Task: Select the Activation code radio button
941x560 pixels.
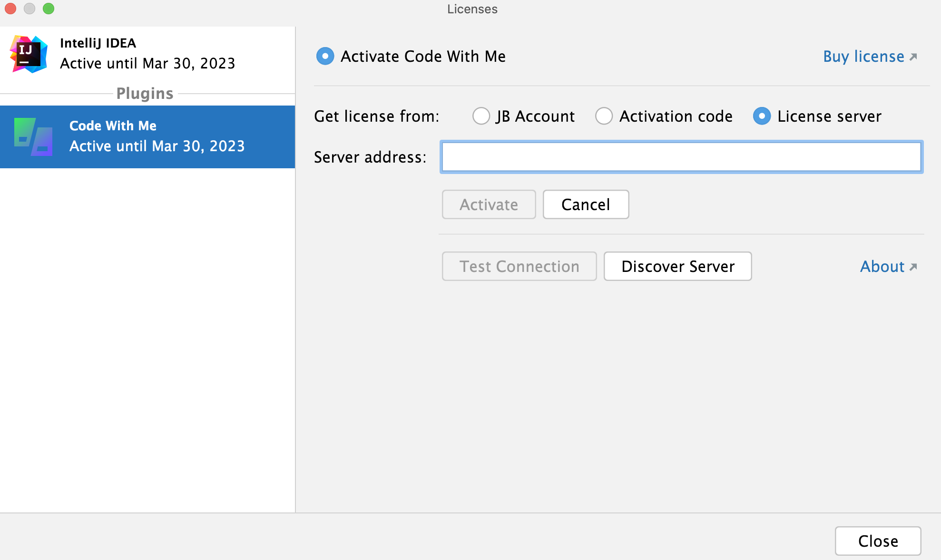Action: tap(603, 116)
